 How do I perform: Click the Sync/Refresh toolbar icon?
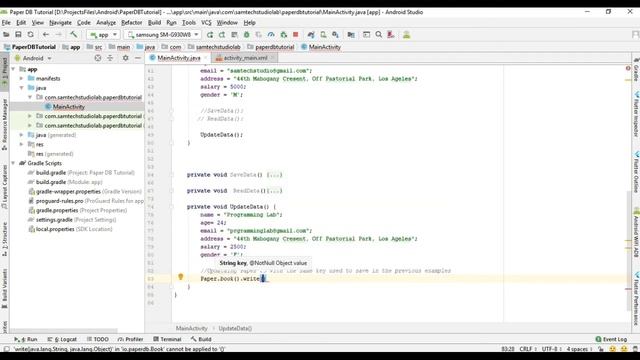(31, 35)
